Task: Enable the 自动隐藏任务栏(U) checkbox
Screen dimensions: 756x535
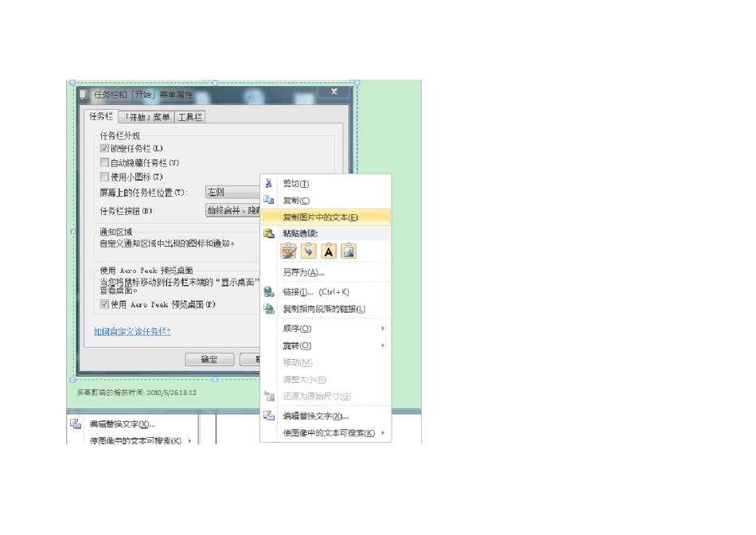Action: (104, 162)
